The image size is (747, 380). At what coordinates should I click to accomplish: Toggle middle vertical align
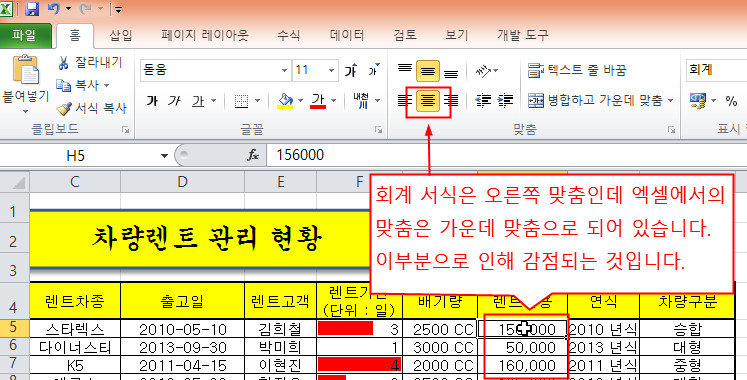(x=428, y=70)
